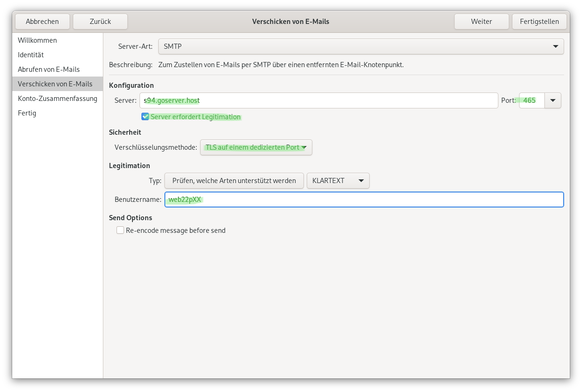
Task: Expand the Verschlüsselungsmethode dropdown
Action: point(256,147)
